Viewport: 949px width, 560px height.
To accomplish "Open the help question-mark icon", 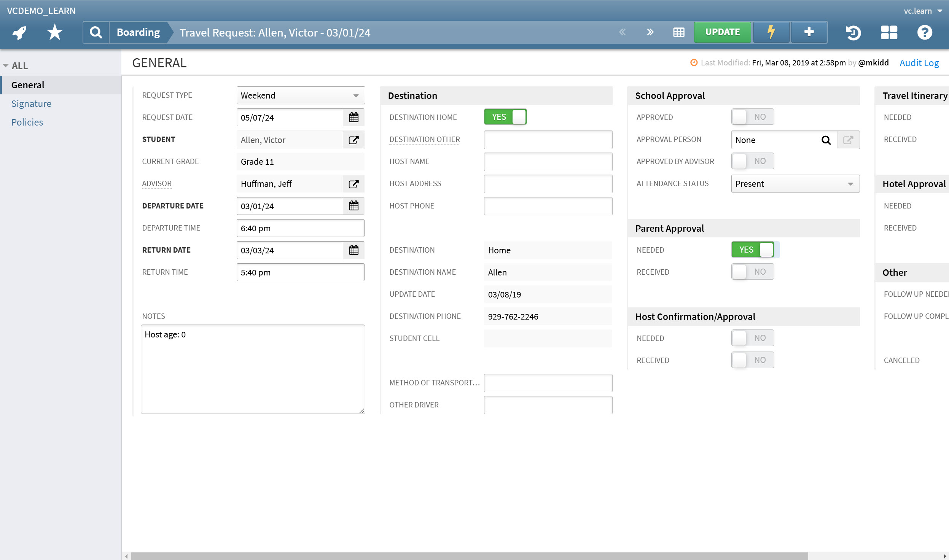I will pos(925,32).
